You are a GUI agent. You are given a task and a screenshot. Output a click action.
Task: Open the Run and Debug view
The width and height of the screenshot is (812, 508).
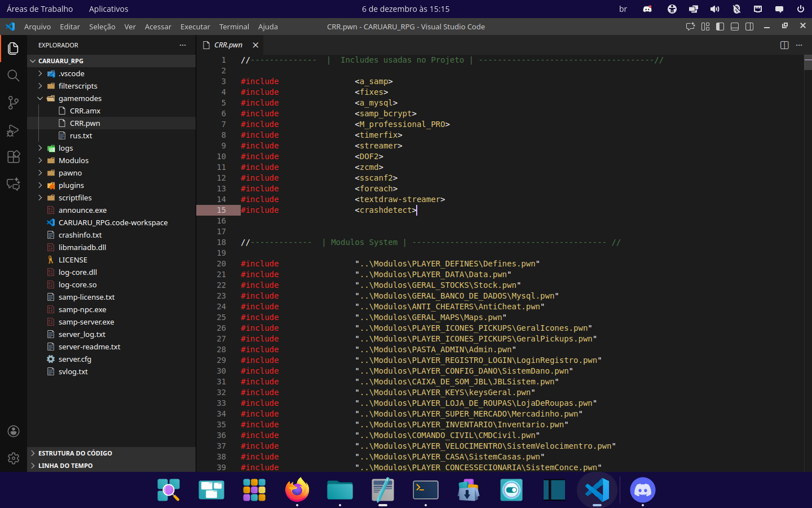point(14,130)
